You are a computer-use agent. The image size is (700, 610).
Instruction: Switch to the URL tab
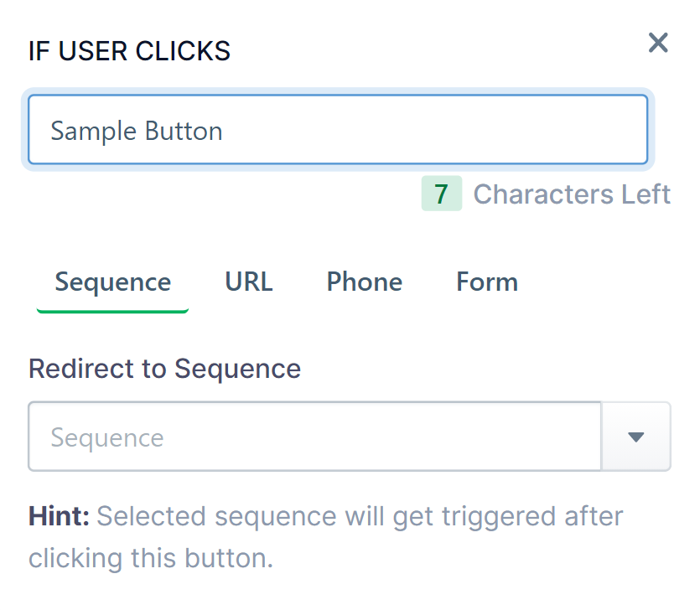coord(249,282)
